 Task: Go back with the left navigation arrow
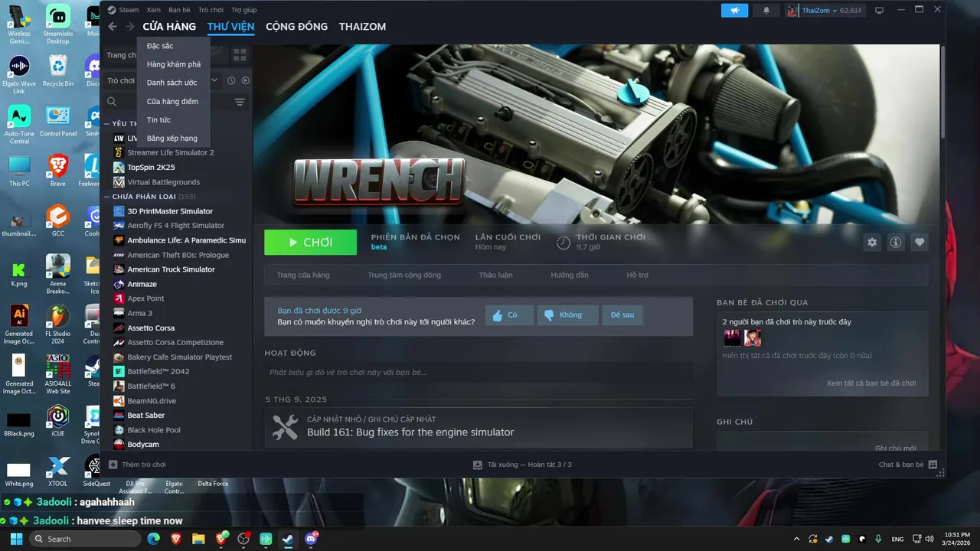(113, 27)
